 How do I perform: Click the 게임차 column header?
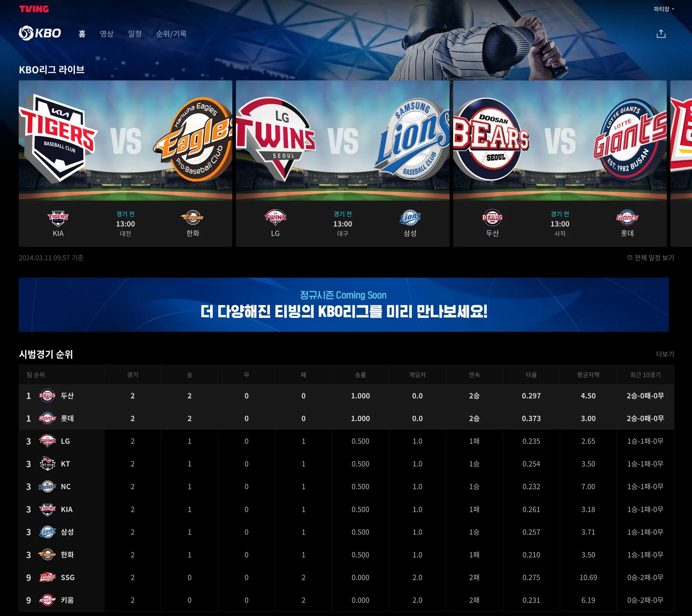(x=417, y=375)
